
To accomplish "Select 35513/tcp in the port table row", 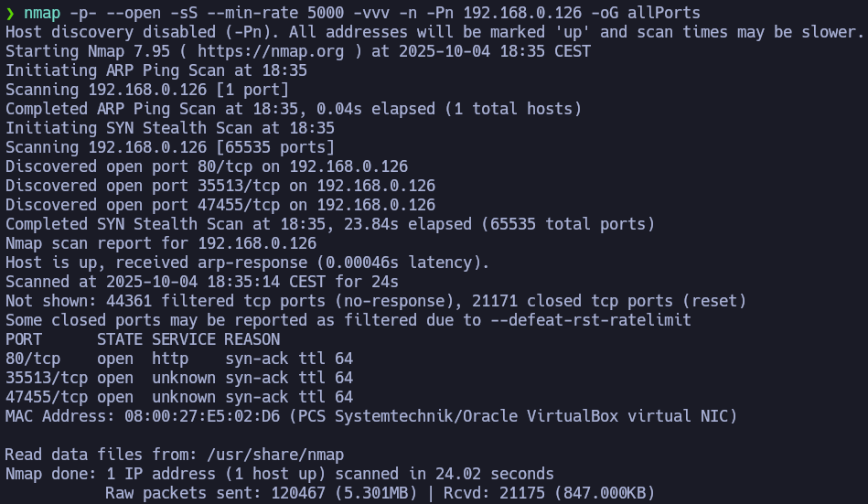I will (46, 378).
